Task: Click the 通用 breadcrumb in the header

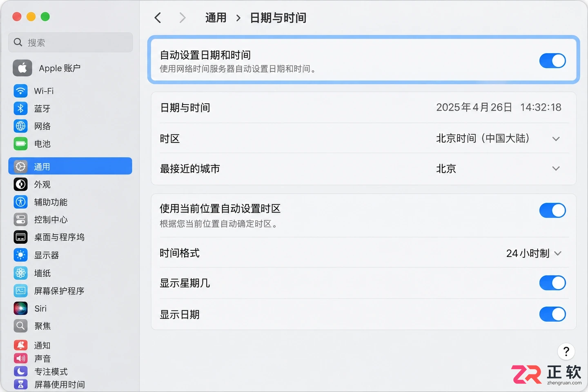Action: (x=216, y=18)
